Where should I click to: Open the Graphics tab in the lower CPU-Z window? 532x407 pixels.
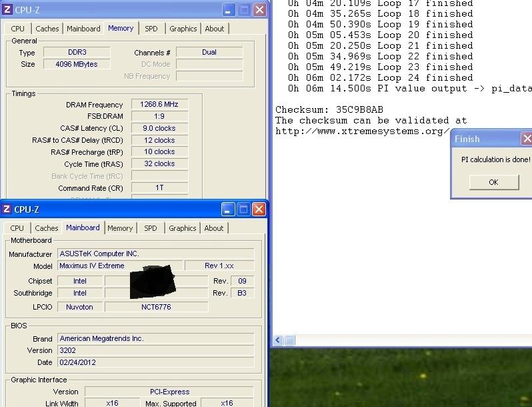coord(183,228)
